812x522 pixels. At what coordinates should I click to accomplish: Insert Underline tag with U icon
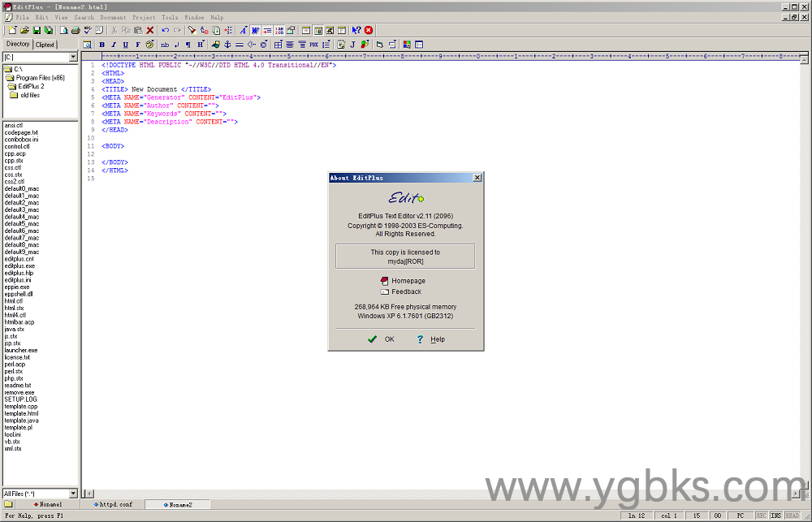point(125,45)
